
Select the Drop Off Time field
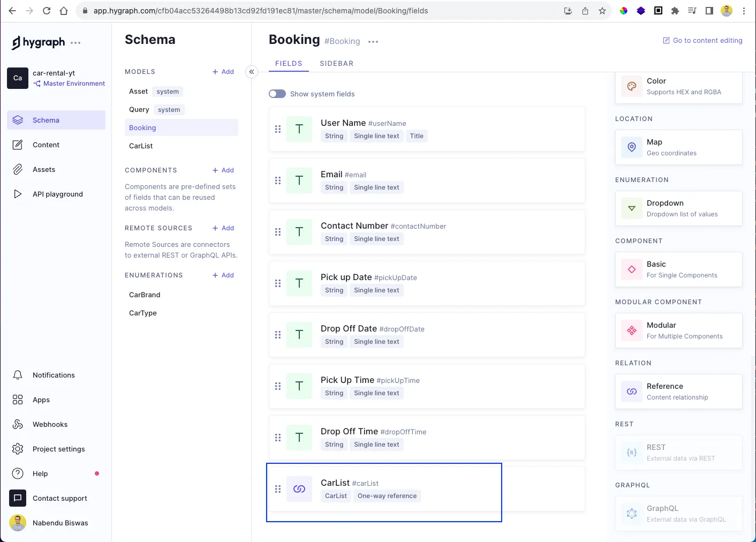tap(427, 438)
